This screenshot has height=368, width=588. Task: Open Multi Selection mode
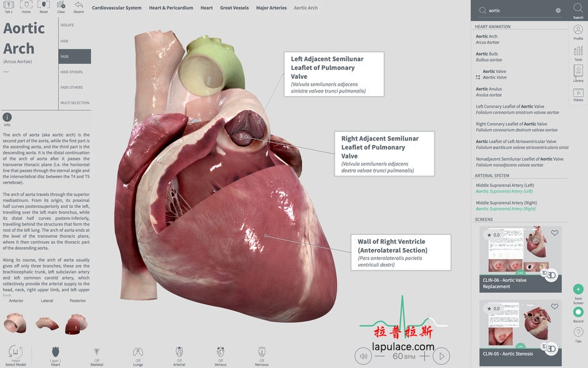pyautogui.click(x=75, y=102)
